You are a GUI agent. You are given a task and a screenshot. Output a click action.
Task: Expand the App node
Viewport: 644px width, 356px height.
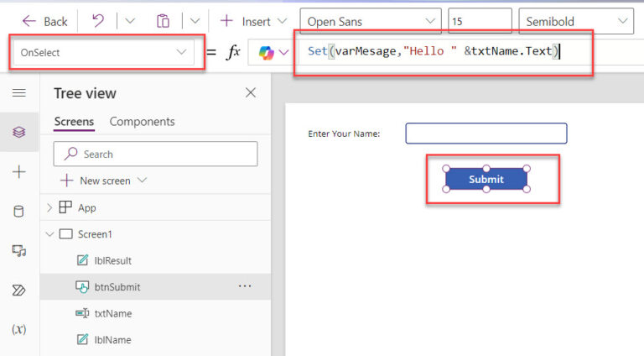pyautogui.click(x=49, y=207)
